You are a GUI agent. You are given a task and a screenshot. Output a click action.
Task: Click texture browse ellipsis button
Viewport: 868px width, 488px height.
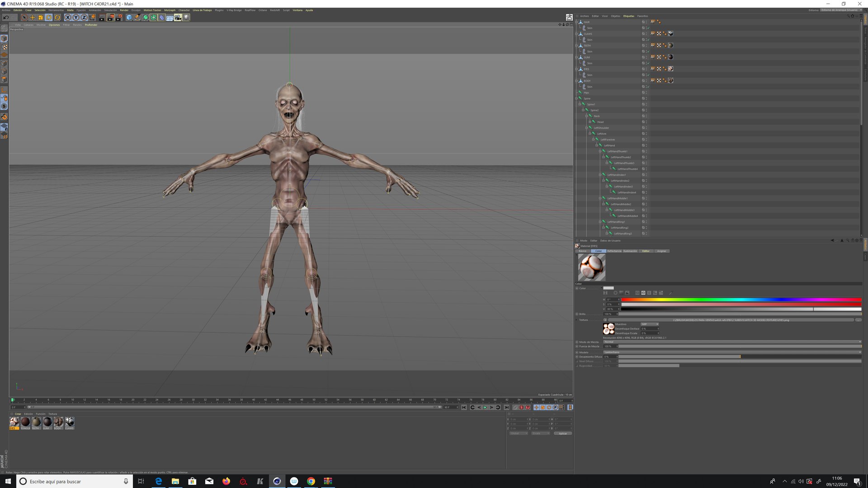point(858,320)
